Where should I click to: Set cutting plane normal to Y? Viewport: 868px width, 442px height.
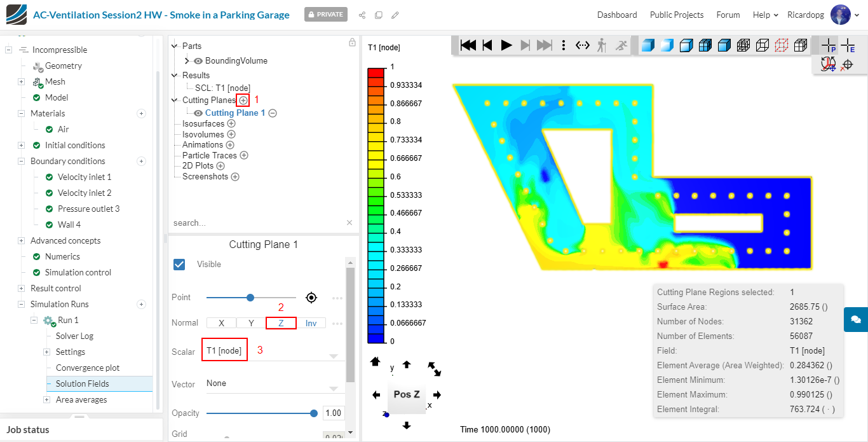[251, 323]
